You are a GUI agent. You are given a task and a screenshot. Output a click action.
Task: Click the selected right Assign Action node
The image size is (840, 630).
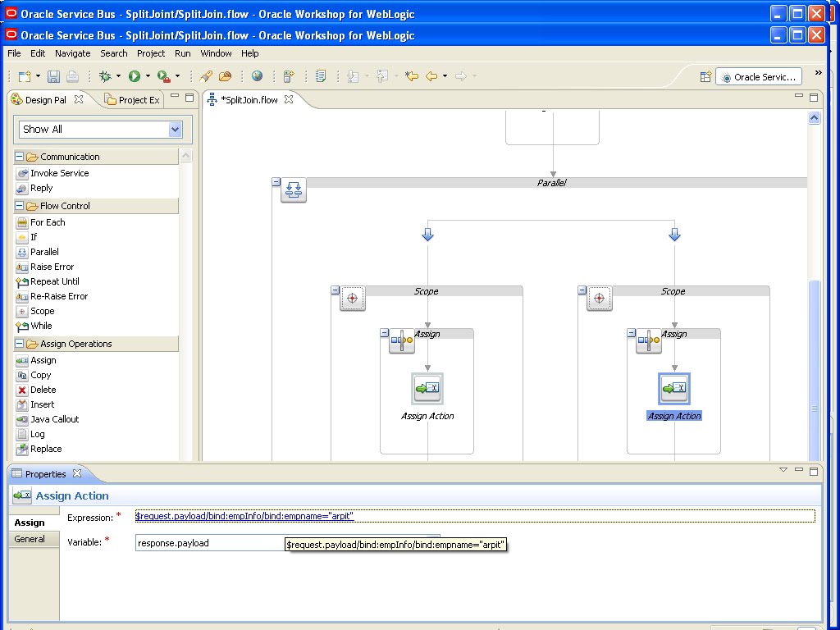(674, 389)
